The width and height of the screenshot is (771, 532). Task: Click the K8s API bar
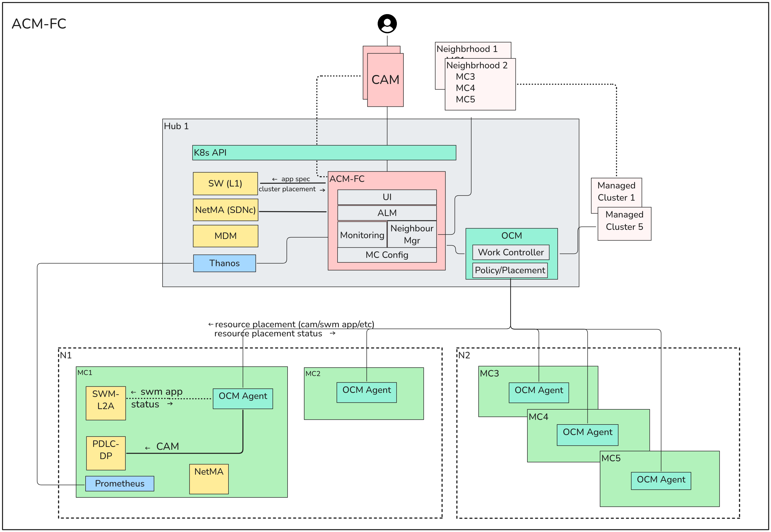point(324,153)
